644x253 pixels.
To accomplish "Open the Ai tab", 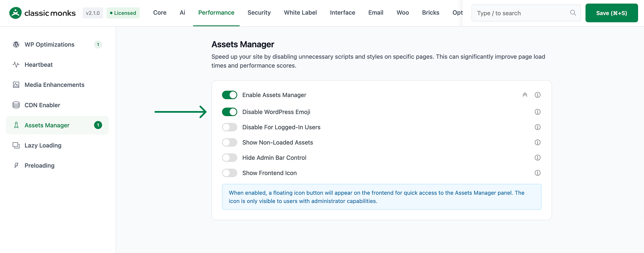I will (x=182, y=13).
